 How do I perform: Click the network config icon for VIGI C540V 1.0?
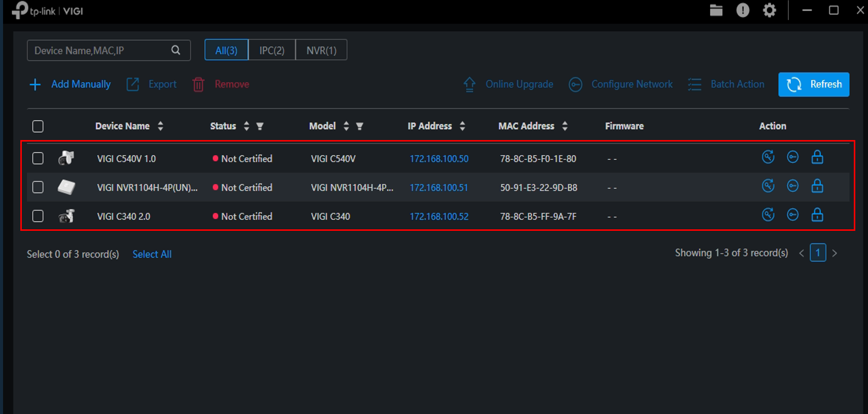(x=793, y=157)
